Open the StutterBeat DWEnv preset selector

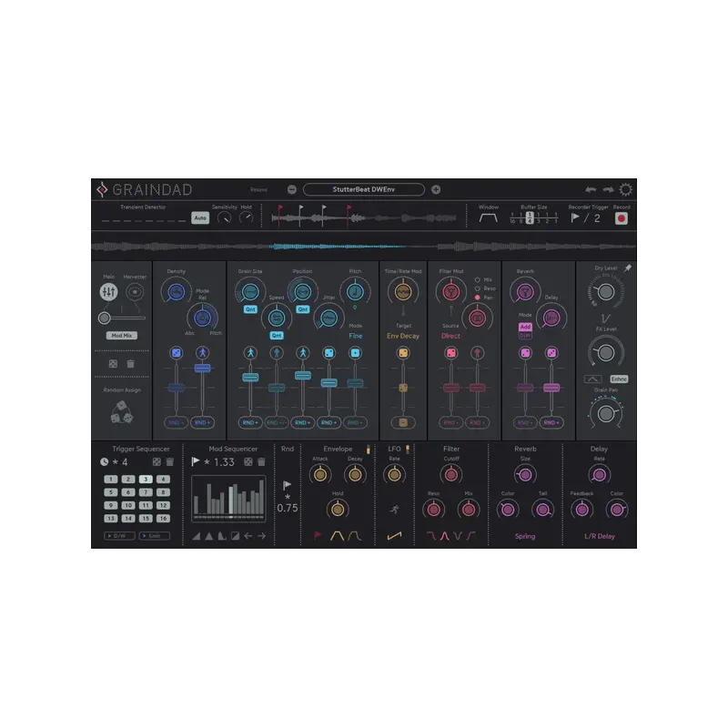pyautogui.click(x=364, y=189)
